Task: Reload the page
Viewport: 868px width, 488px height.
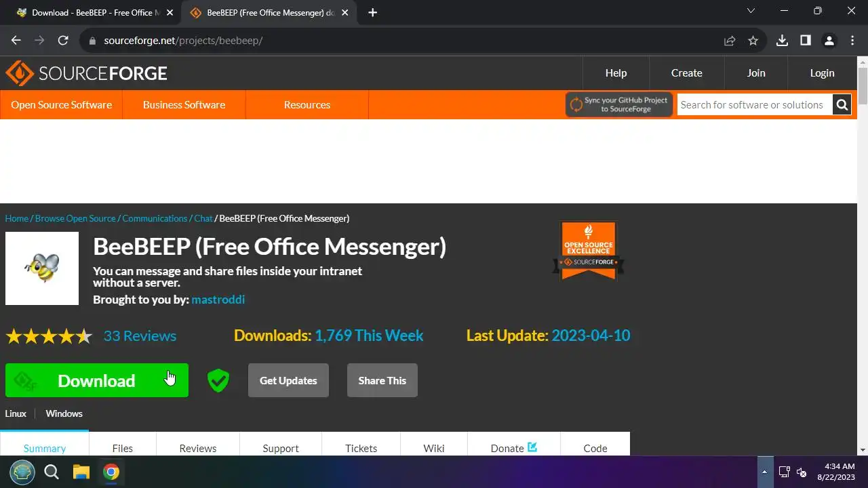Action: coord(63,41)
